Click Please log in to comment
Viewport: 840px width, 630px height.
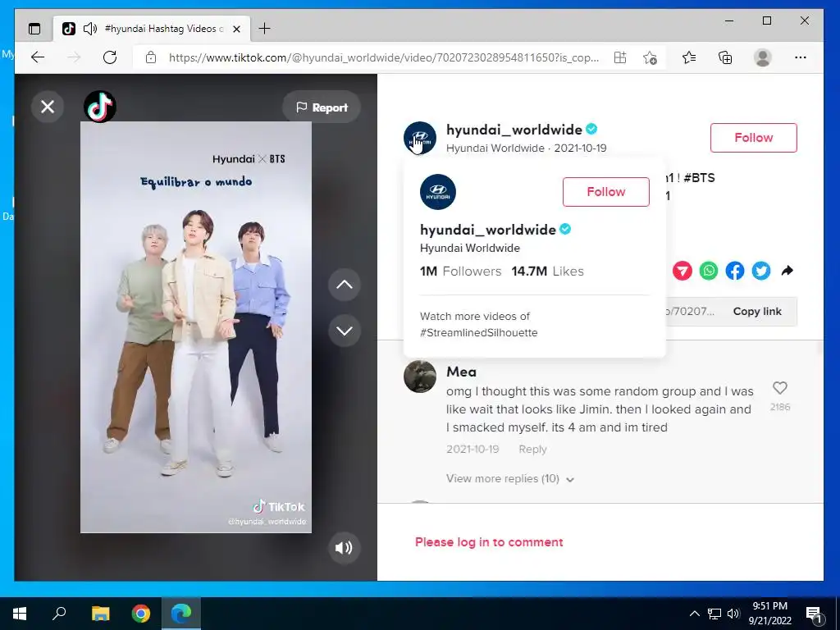tap(489, 542)
